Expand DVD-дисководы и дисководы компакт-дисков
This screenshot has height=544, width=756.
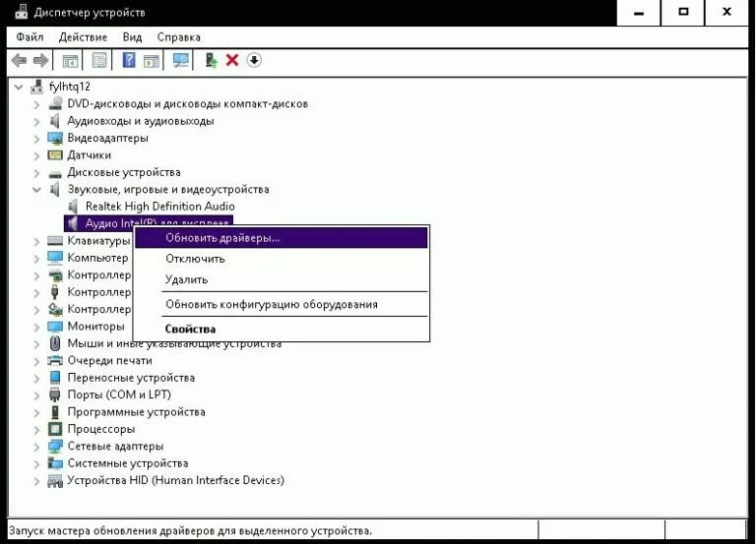pos(36,104)
